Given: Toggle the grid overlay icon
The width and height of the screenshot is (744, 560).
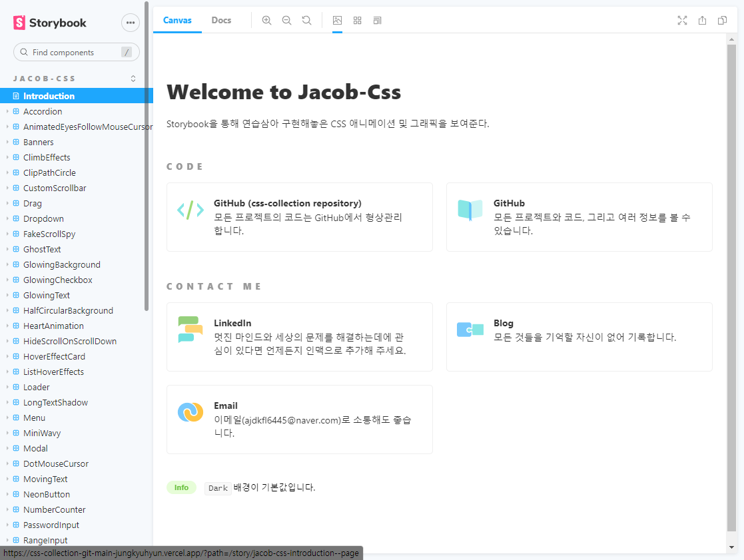Looking at the screenshot, I should [357, 21].
